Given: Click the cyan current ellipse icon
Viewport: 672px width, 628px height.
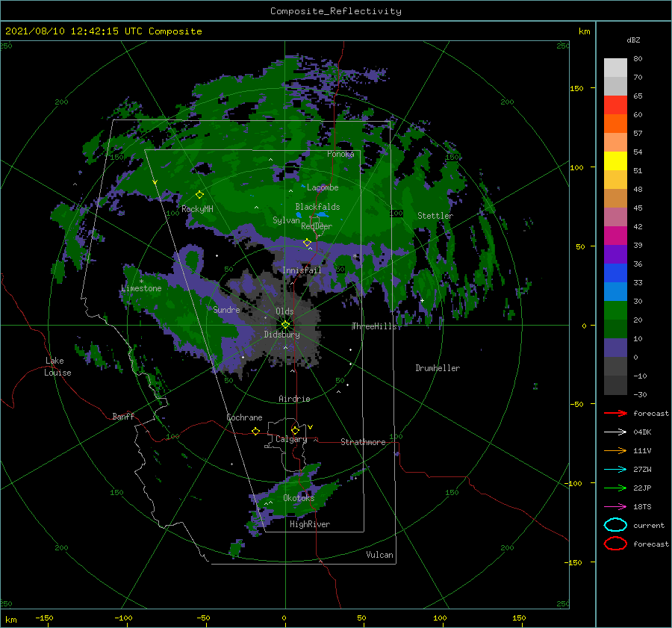Looking at the screenshot, I should pyautogui.click(x=615, y=525).
